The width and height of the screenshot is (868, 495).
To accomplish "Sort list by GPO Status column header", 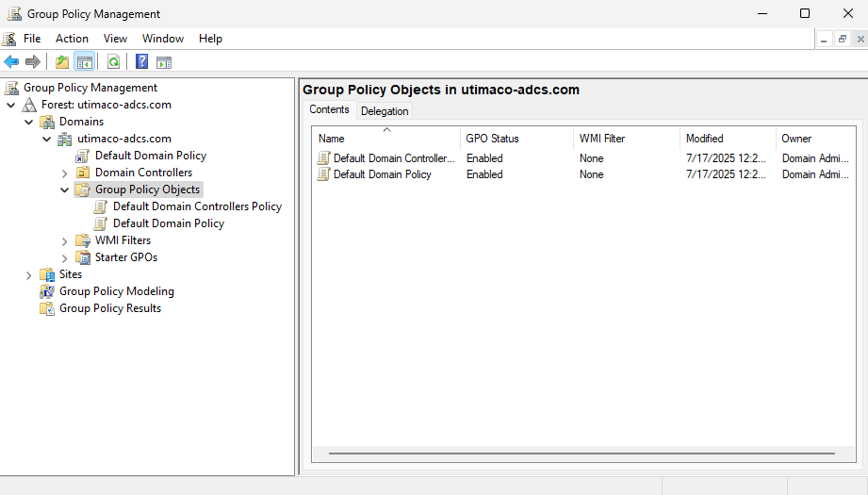I will click(492, 139).
